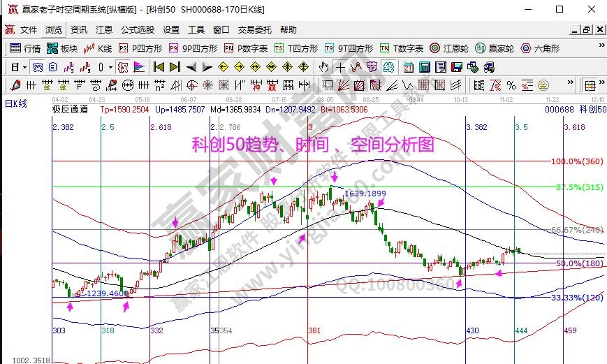Open the 公式选股 menu
The image size is (607, 364).
(x=138, y=30)
